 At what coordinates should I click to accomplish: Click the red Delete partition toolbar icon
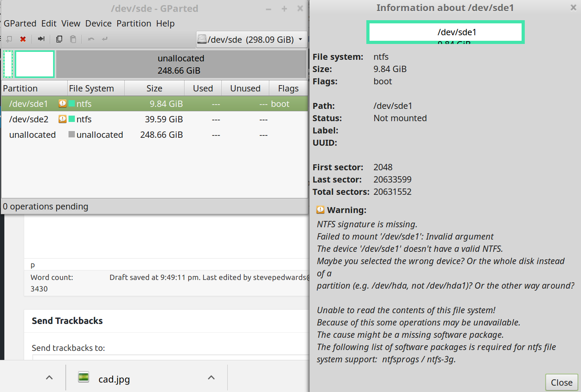click(23, 39)
